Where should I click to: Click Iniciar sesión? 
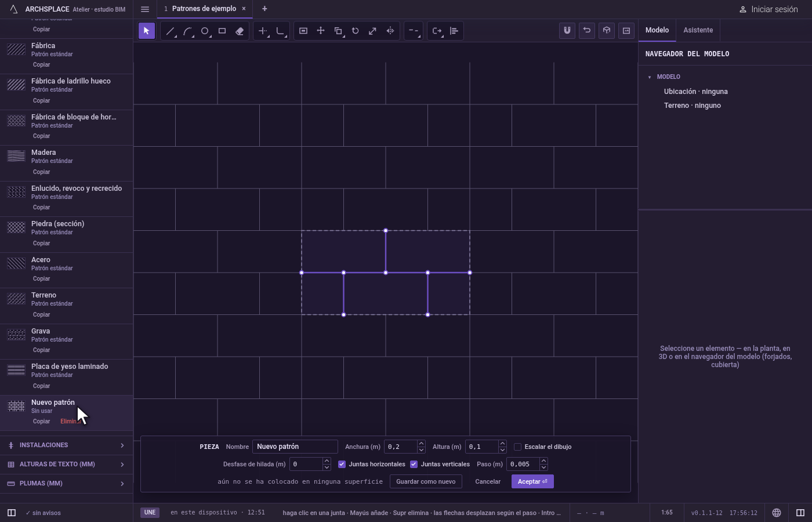tap(768, 9)
